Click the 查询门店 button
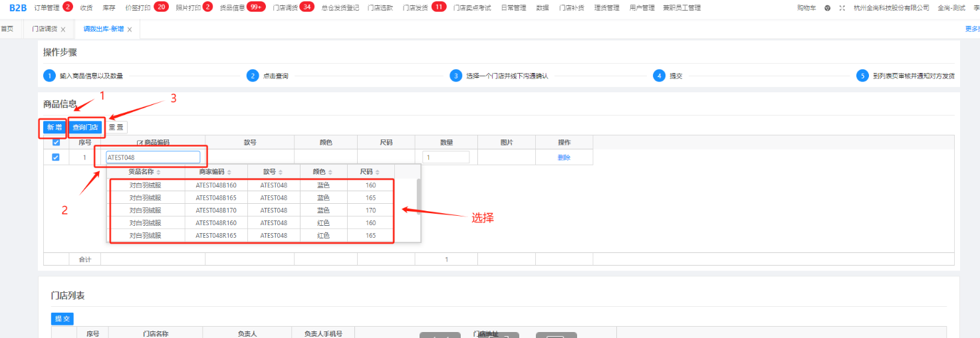Screen dimensions: 980x338 point(85,127)
